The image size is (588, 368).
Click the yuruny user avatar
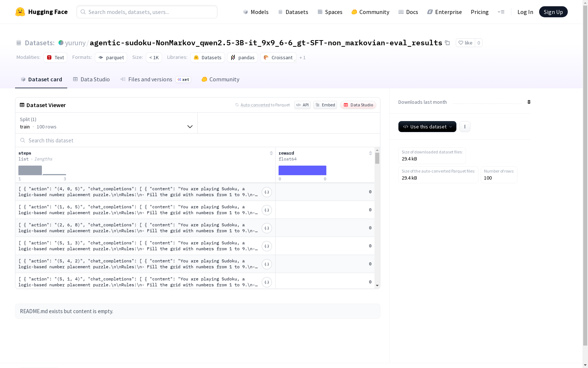tap(61, 43)
